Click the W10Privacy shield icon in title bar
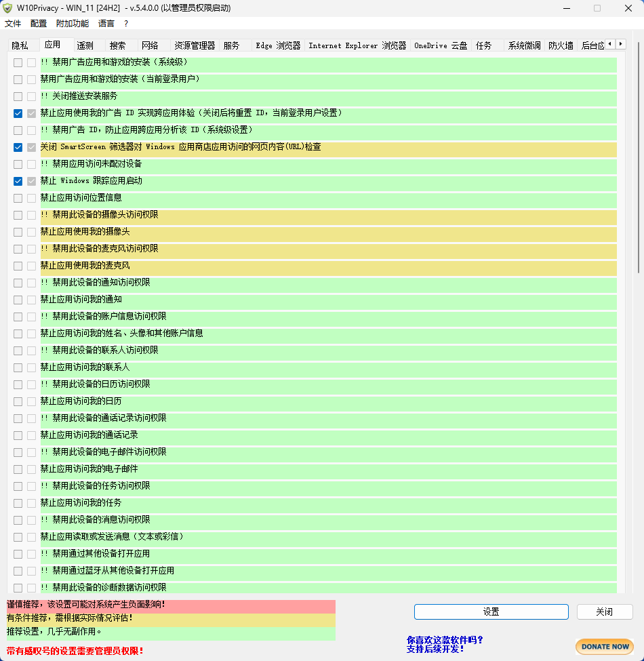The width and height of the screenshot is (644, 661). tap(7, 8)
